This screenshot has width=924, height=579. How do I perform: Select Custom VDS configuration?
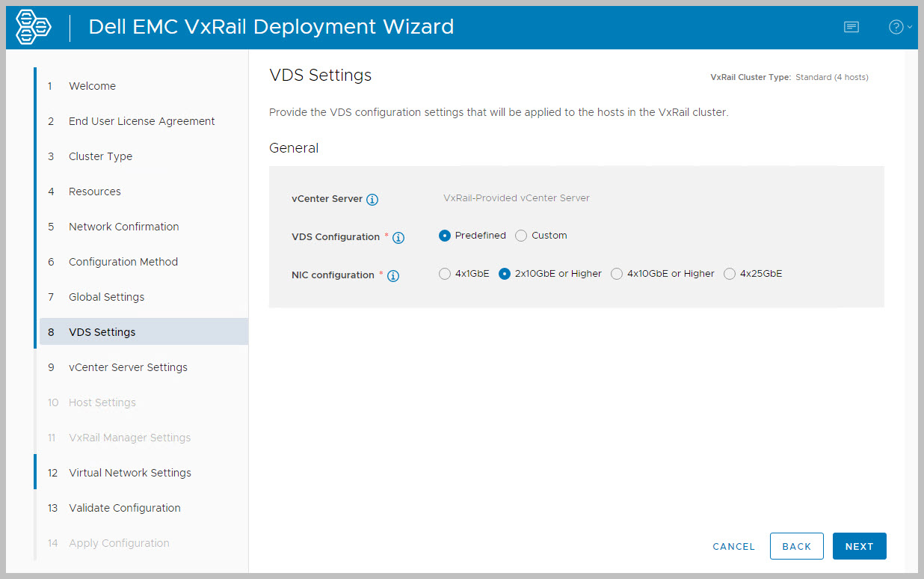click(522, 236)
